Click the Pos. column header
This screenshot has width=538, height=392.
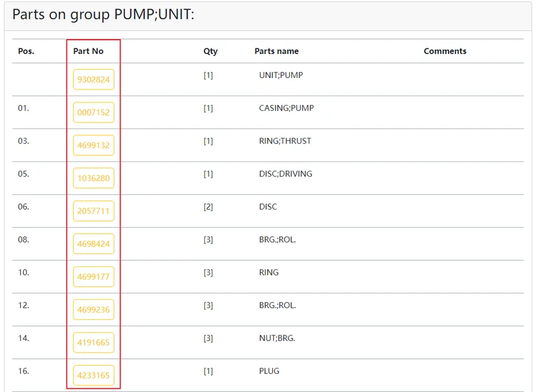[x=26, y=51]
